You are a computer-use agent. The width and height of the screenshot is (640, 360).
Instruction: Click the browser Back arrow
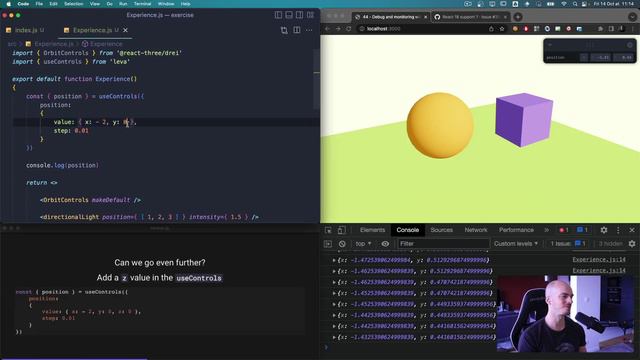(x=327, y=29)
